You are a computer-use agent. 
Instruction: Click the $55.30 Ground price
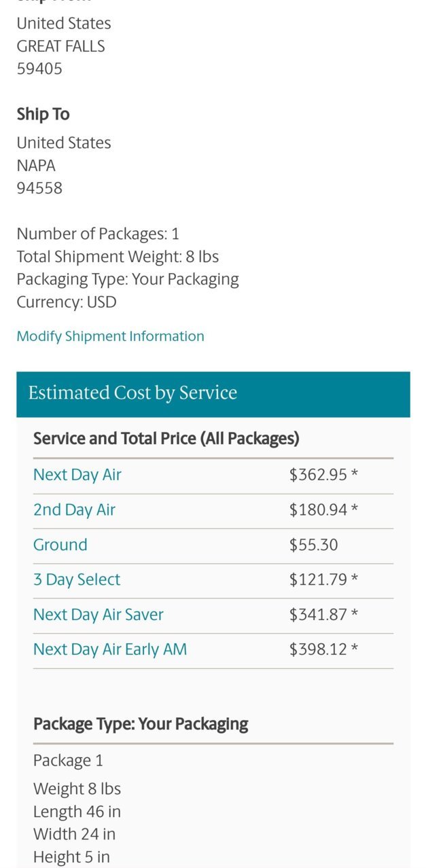pos(313,545)
